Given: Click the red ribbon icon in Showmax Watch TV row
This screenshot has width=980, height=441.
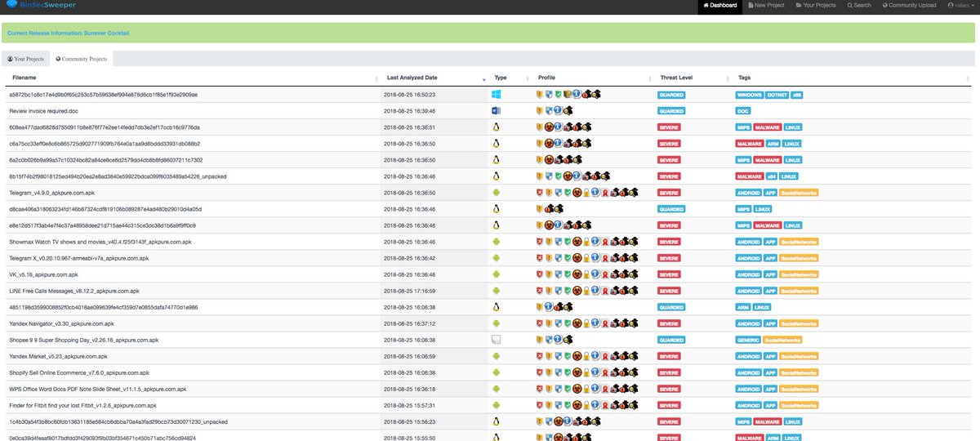Looking at the screenshot, I should [x=605, y=242].
